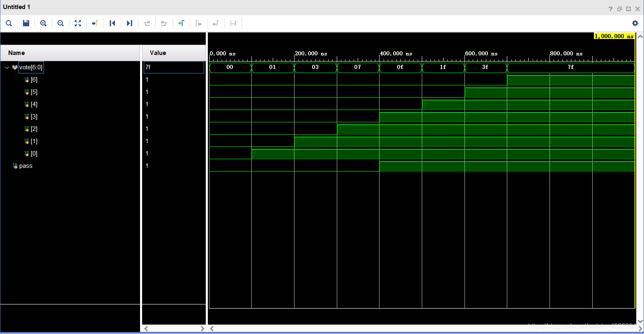Screen dimensions: 644x334
Task: Open waveform settings gear
Action: [635, 23]
